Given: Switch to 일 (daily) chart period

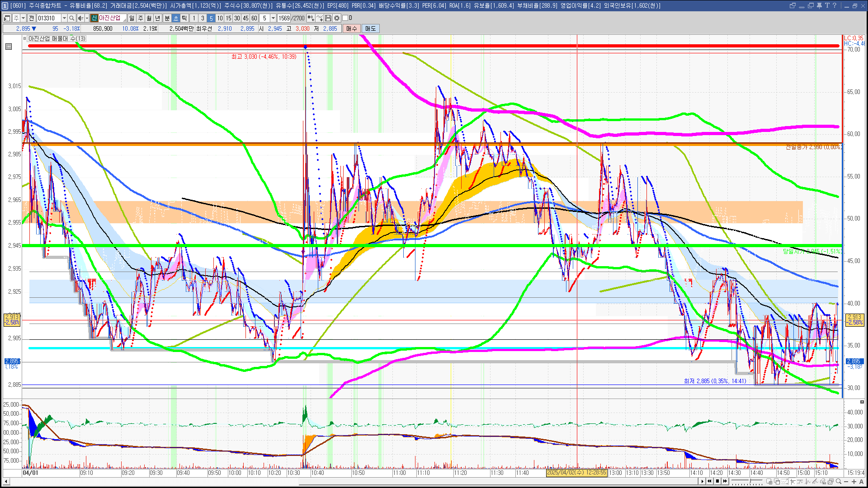Looking at the screenshot, I should (132, 18).
